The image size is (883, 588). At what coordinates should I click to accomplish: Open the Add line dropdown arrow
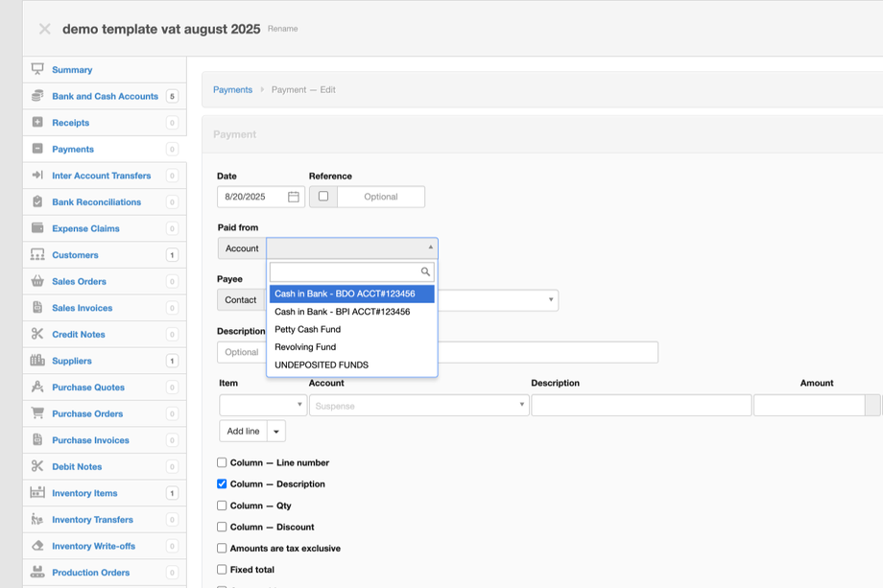tap(276, 432)
